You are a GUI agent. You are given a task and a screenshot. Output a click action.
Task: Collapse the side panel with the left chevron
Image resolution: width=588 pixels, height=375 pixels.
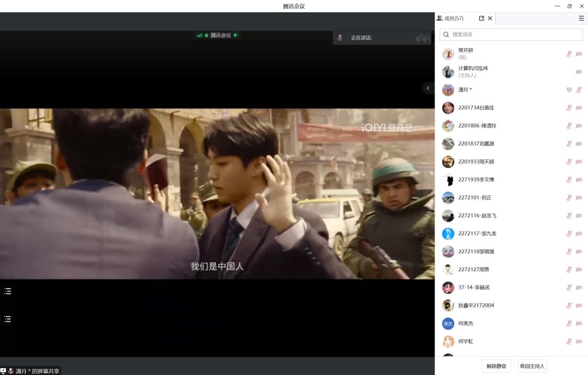coord(428,88)
